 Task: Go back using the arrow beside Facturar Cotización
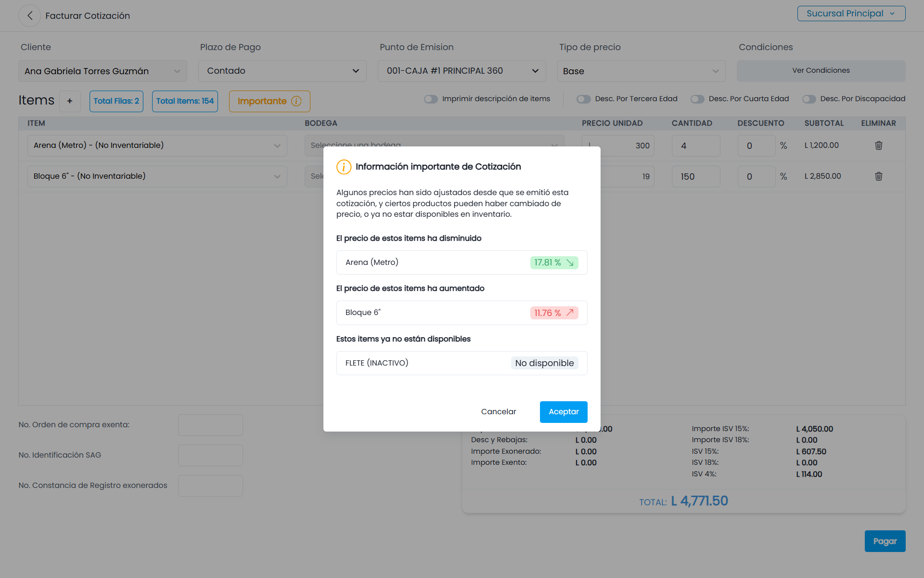30,16
